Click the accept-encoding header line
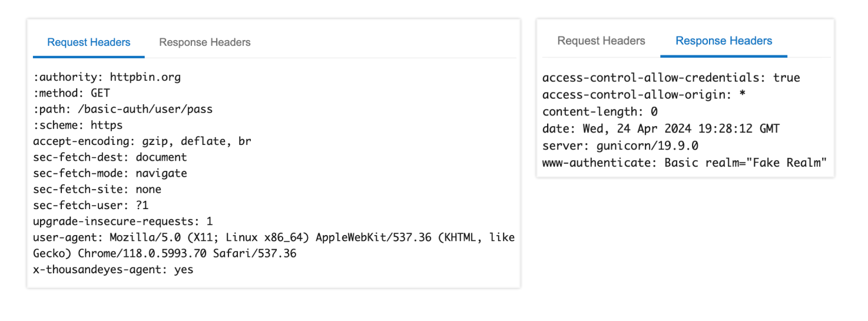 (143, 141)
